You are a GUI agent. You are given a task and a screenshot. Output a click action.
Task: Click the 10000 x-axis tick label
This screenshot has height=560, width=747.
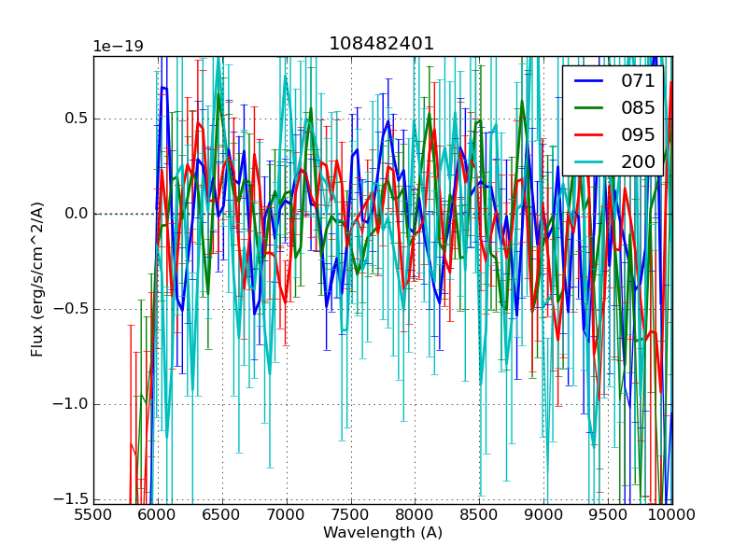click(x=672, y=515)
